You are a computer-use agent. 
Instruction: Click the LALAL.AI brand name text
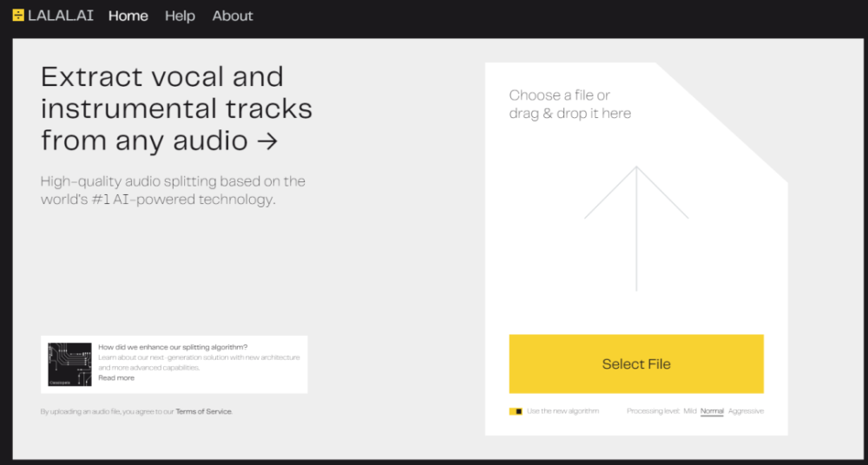tap(61, 16)
